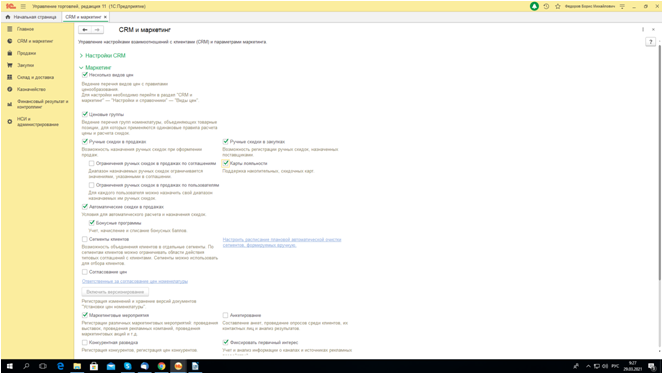Open Продажи section in sidebar

(x=27, y=53)
